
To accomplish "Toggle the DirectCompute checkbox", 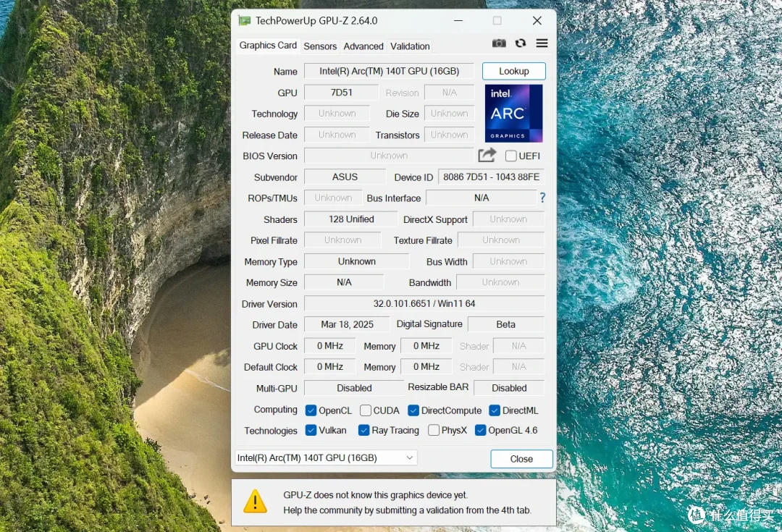I will pyautogui.click(x=413, y=410).
